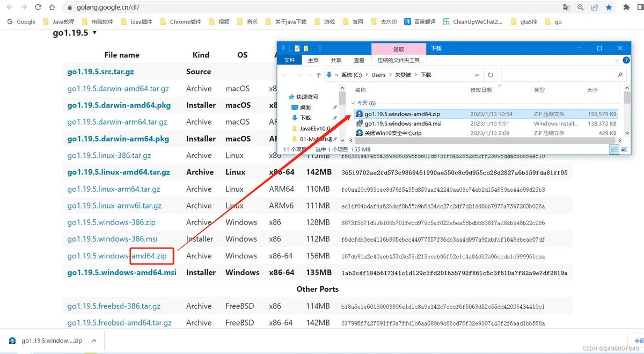Open the Google bookmark

click(x=21, y=22)
